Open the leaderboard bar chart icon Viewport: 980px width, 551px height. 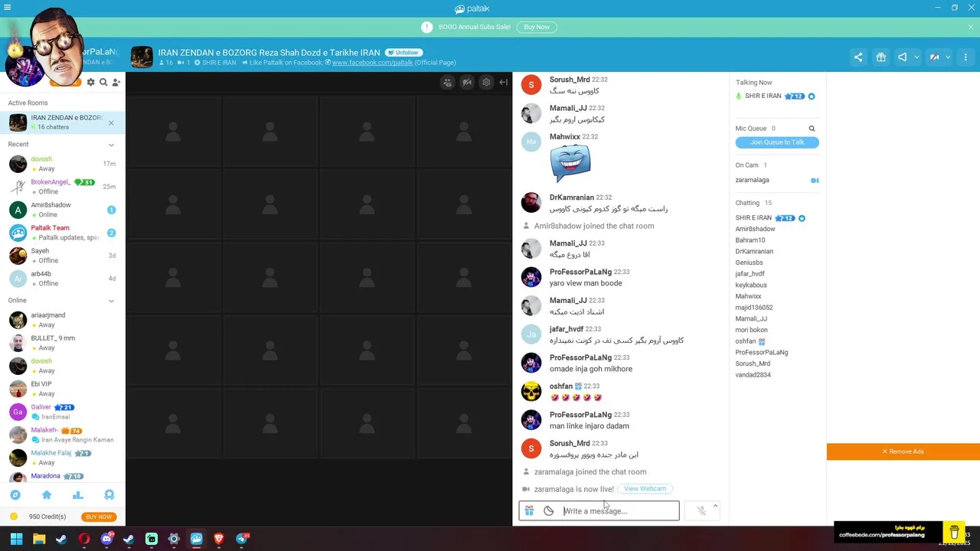[x=77, y=495]
